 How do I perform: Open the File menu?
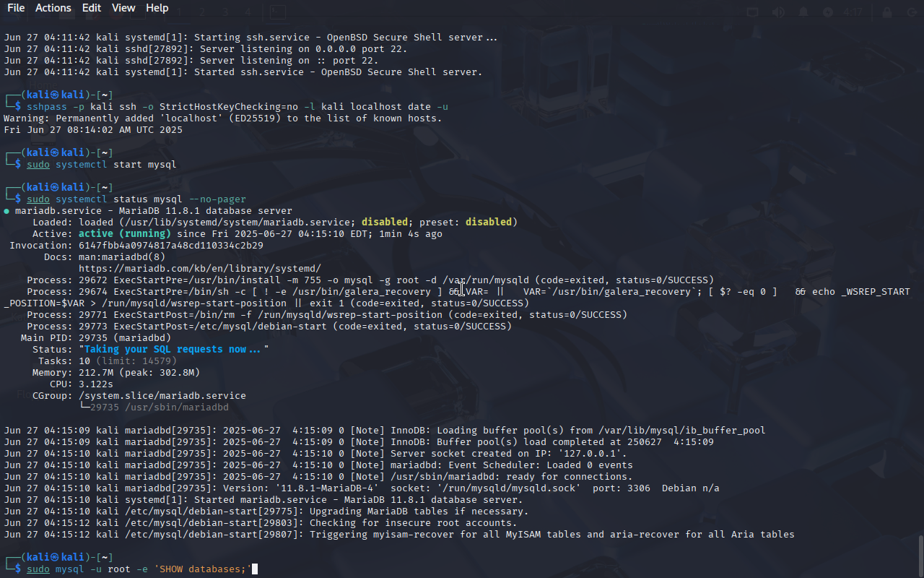pyautogui.click(x=16, y=8)
